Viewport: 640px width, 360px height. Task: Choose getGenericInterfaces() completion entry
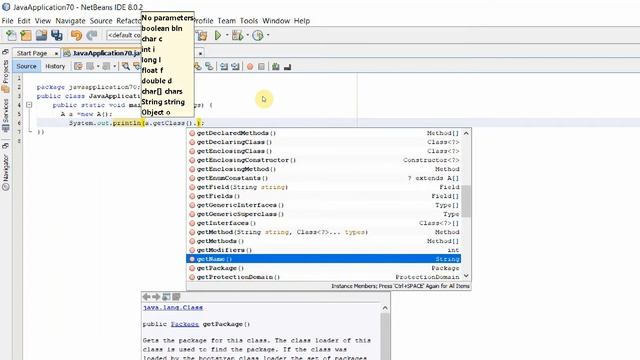(323, 205)
